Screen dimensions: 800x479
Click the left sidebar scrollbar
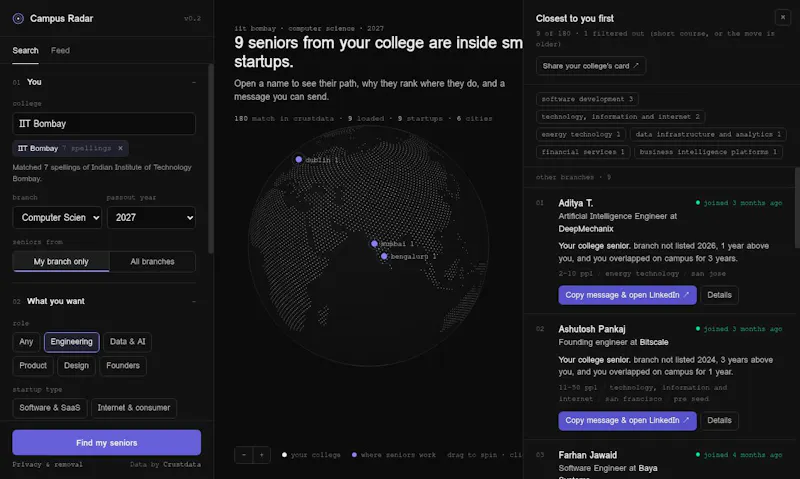pos(211,158)
